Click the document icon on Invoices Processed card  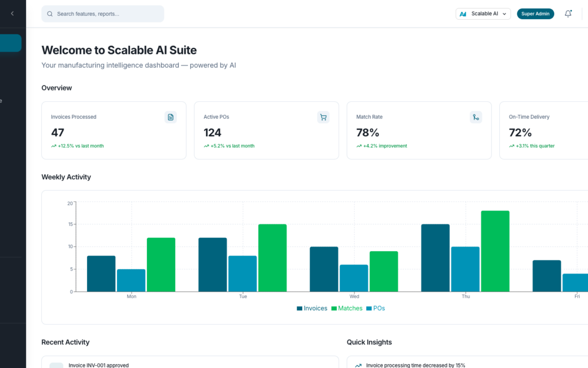(170, 117)
